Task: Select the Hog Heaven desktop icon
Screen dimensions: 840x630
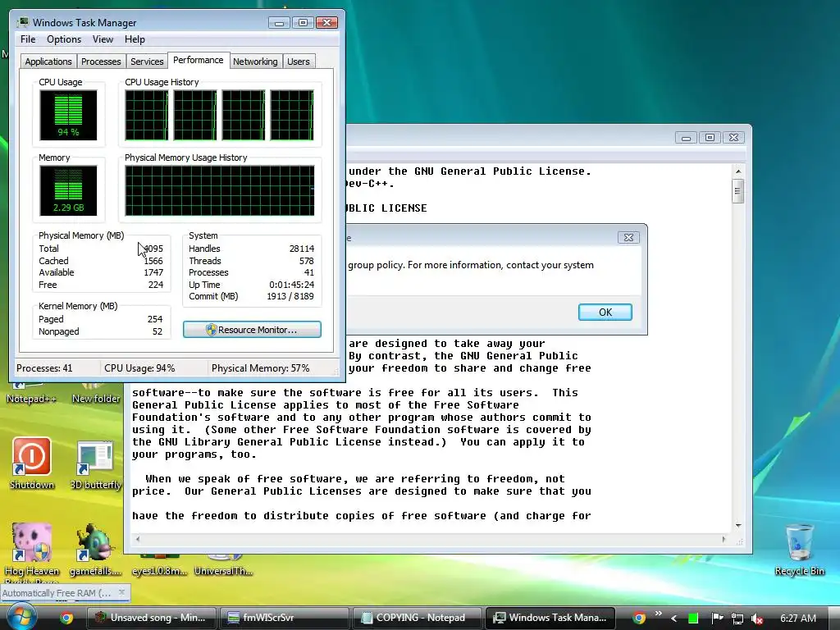Action: [32, 552]
